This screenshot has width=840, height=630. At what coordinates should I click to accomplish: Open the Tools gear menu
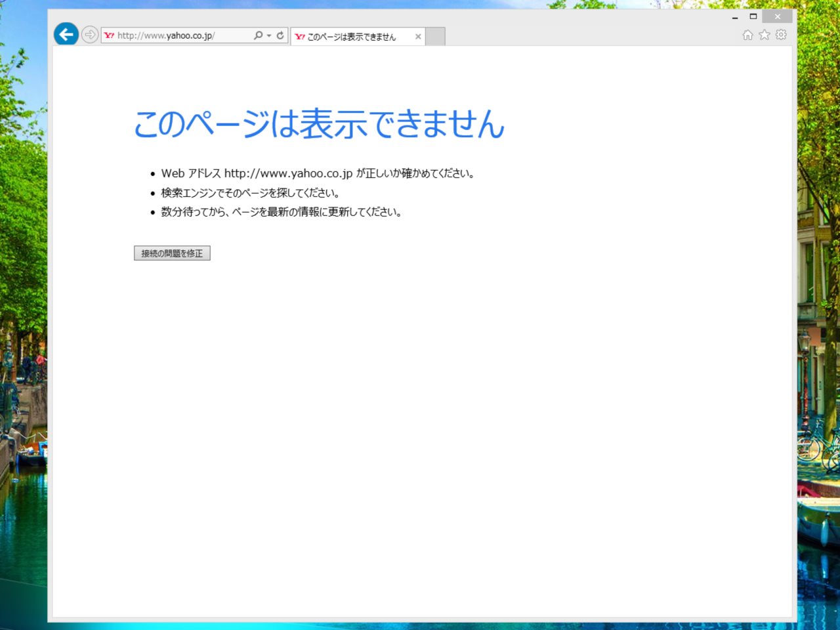coord(781,35)
